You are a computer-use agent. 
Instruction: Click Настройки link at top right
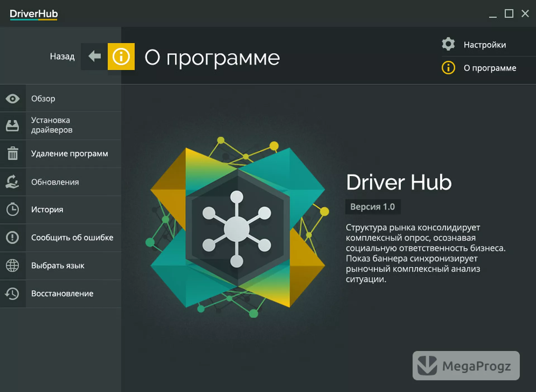(x=485, y=45)
